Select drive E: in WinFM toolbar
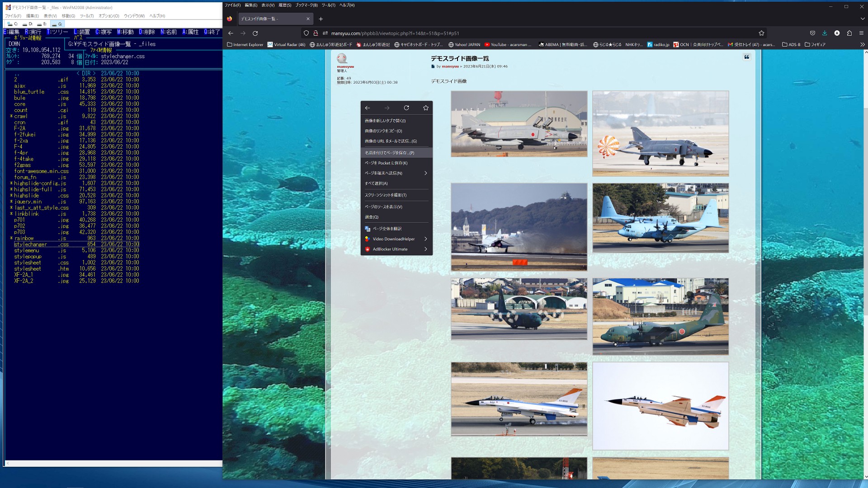868x488 pixels. point(42,24)
